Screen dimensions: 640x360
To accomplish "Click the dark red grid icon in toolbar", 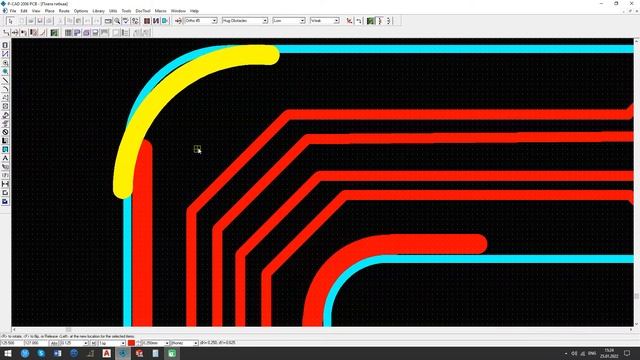I will 147,21.
